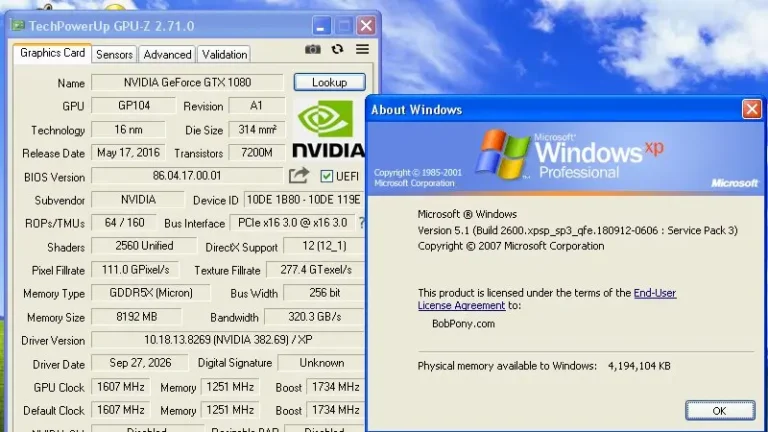This screenshot has width=768, height=432.
Task: Share BIOS via the export arrow icon
Action: click(x=299, y=176)
